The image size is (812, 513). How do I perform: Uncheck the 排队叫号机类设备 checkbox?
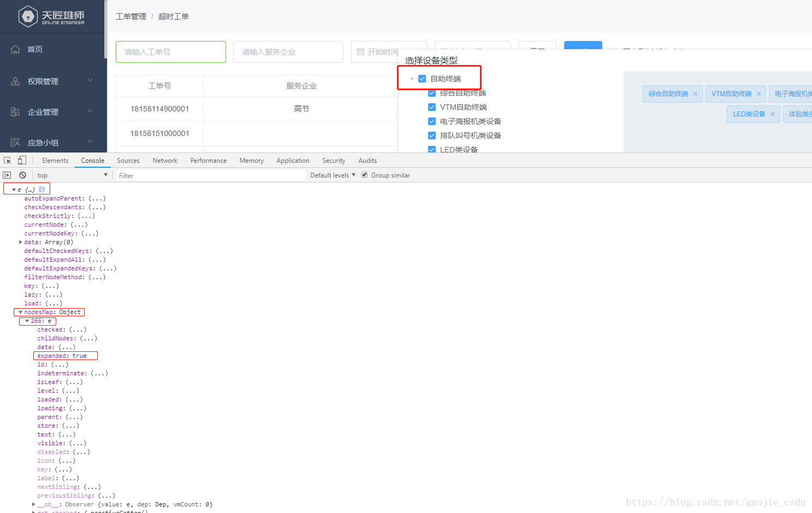[x=432, y=135]
